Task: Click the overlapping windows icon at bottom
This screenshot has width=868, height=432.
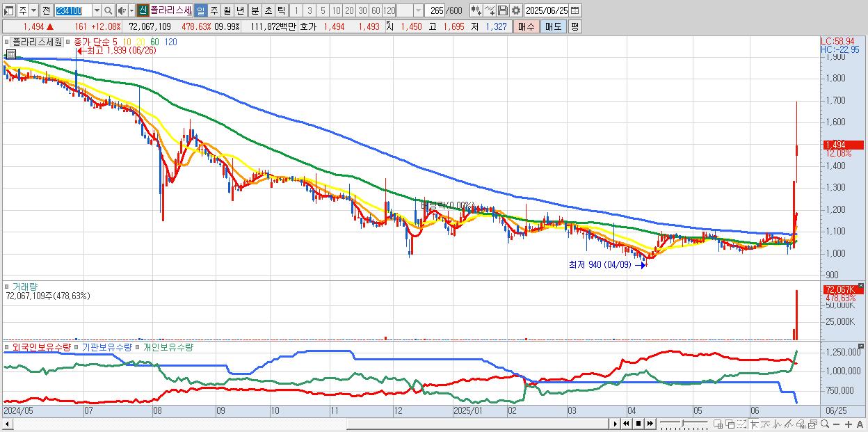Action: tap(730, 424)
